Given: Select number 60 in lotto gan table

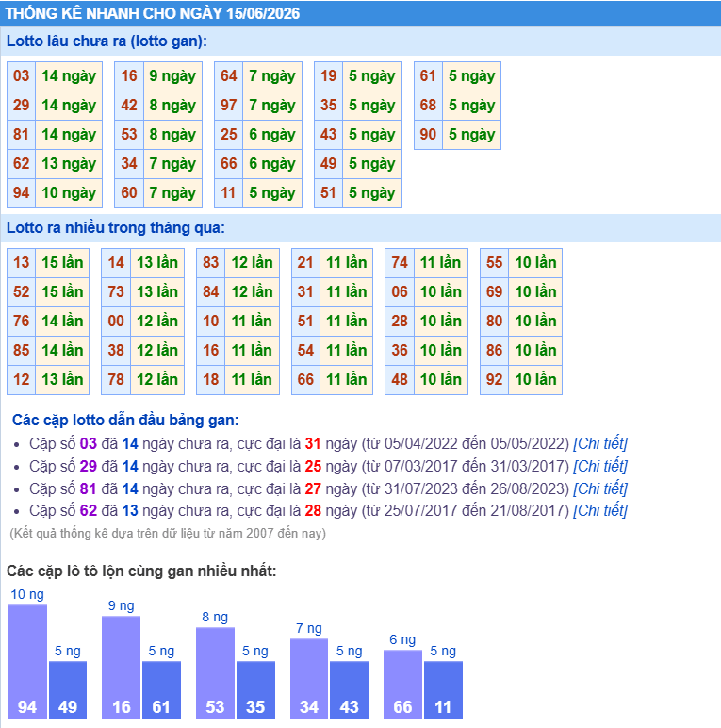Looking at the screenshot, I should point(129,193).
